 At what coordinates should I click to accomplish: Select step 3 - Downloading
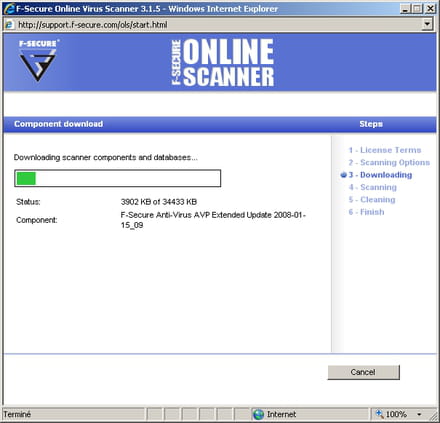(x=380, y=175)
